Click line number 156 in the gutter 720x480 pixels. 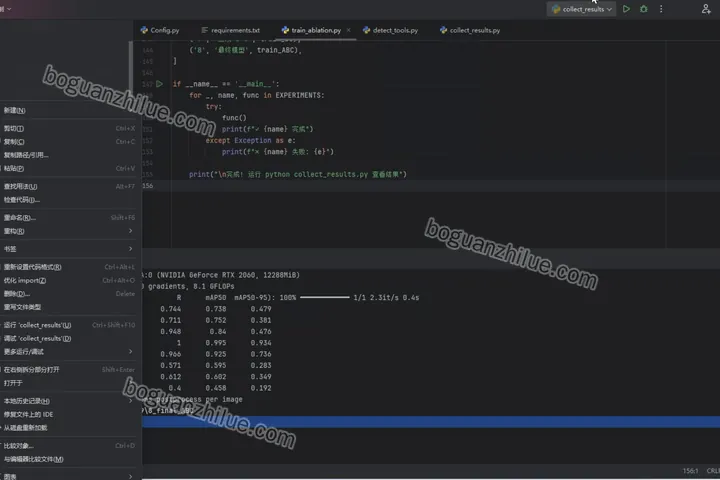[x=148, y=186]
